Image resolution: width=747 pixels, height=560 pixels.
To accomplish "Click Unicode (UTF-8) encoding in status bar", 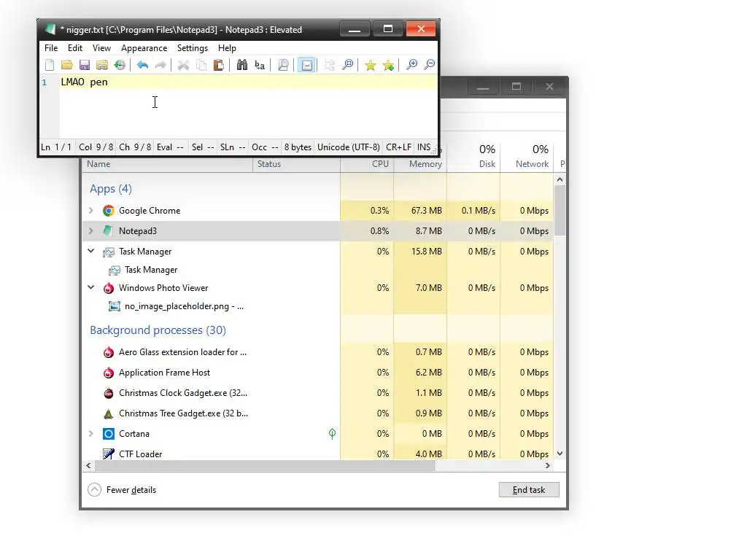I will click(349, 147).
